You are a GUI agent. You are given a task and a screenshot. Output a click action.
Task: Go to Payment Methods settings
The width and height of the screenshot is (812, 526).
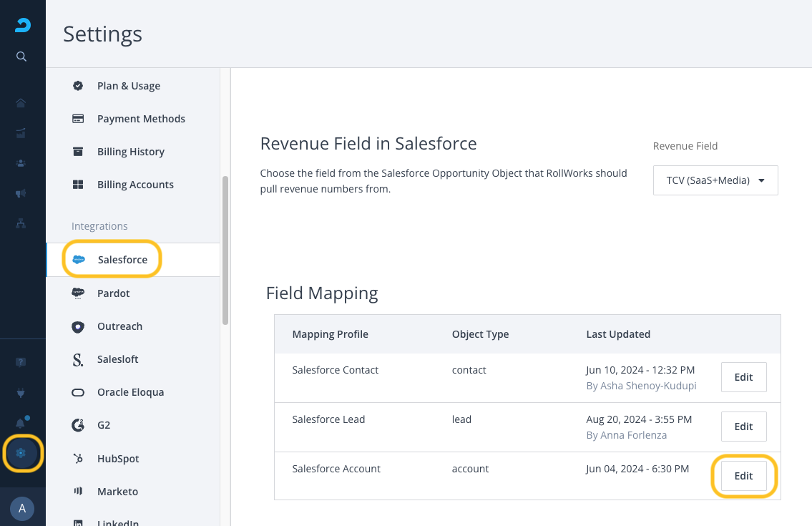pos(141,119)
